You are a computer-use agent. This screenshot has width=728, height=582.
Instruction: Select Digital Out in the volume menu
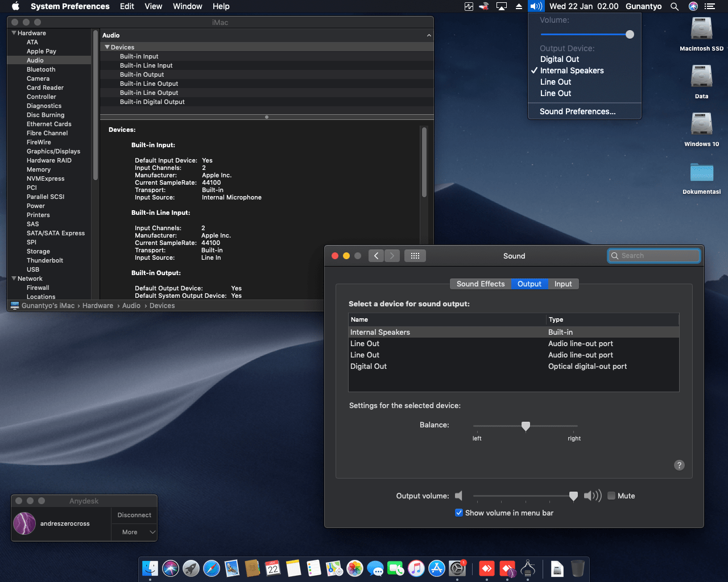click(560, 59)
